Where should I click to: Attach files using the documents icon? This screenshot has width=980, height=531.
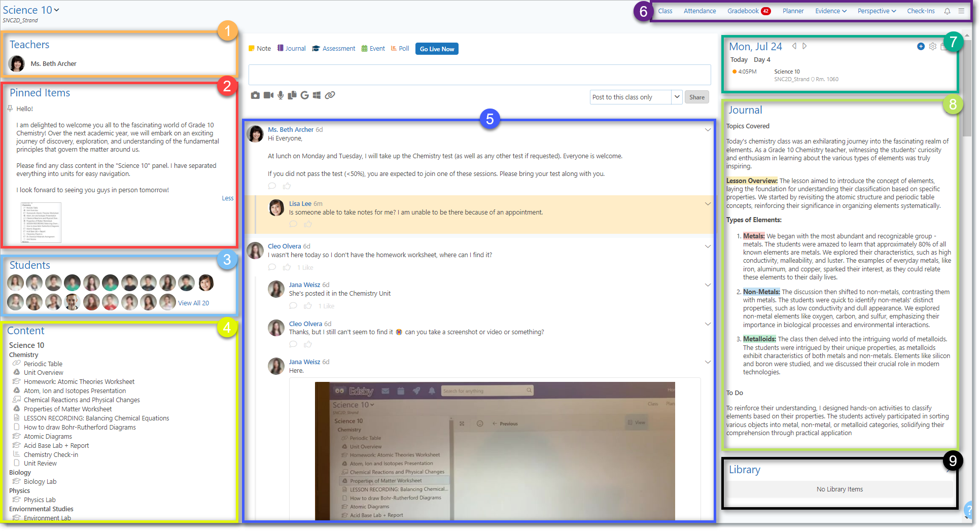pyautogui.click(x=292, y=95)
